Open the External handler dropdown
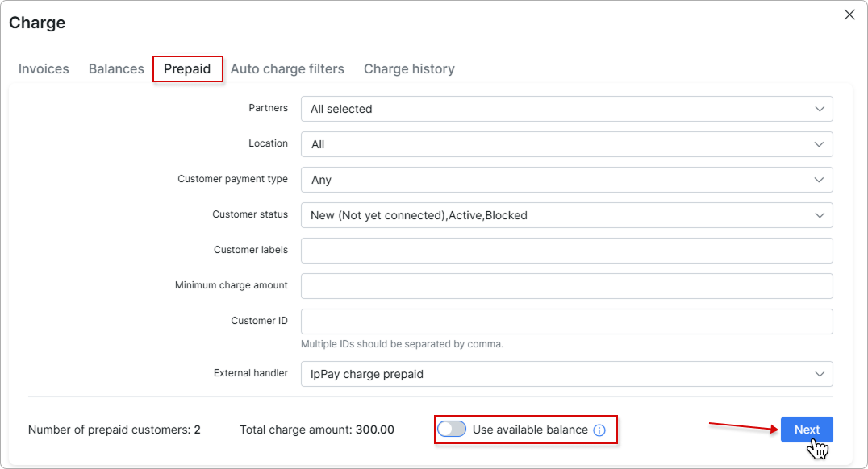This screenshot has height=469, width=868. [x=566, y=374]
